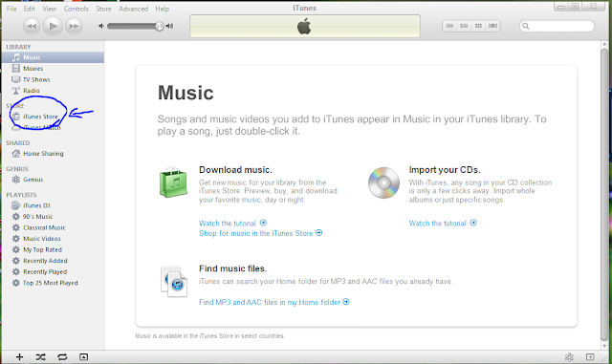The image size is (612, 364).
Task: Click the volume slider knob
Action: pyautogui.click(x=159, y=26)
